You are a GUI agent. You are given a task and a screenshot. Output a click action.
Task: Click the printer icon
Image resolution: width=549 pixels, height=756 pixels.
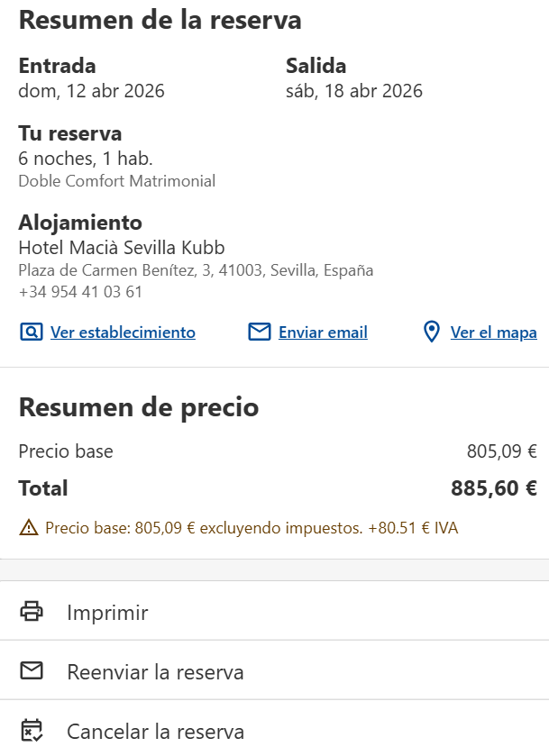32,612
